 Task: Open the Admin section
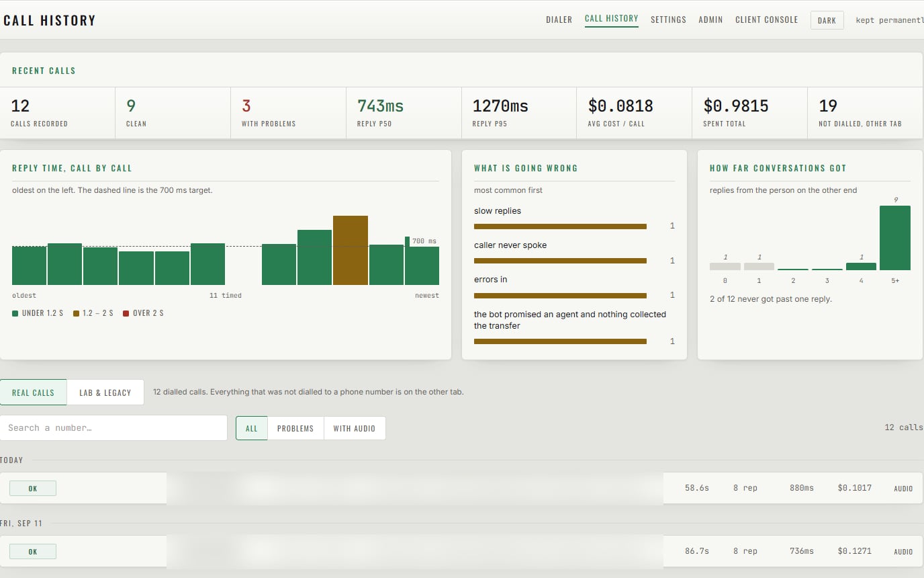click(x=710, y=19)
